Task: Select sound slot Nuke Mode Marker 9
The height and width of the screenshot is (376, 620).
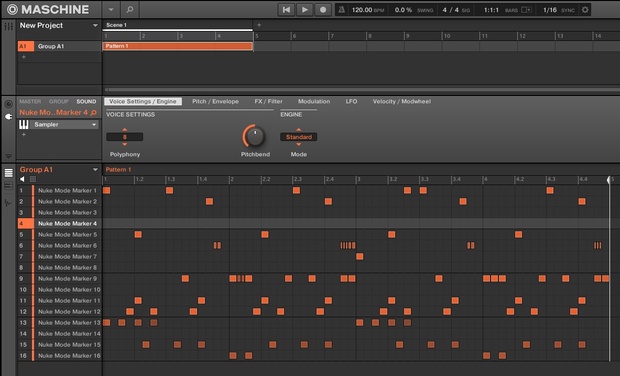Action: tap(59, 279)
